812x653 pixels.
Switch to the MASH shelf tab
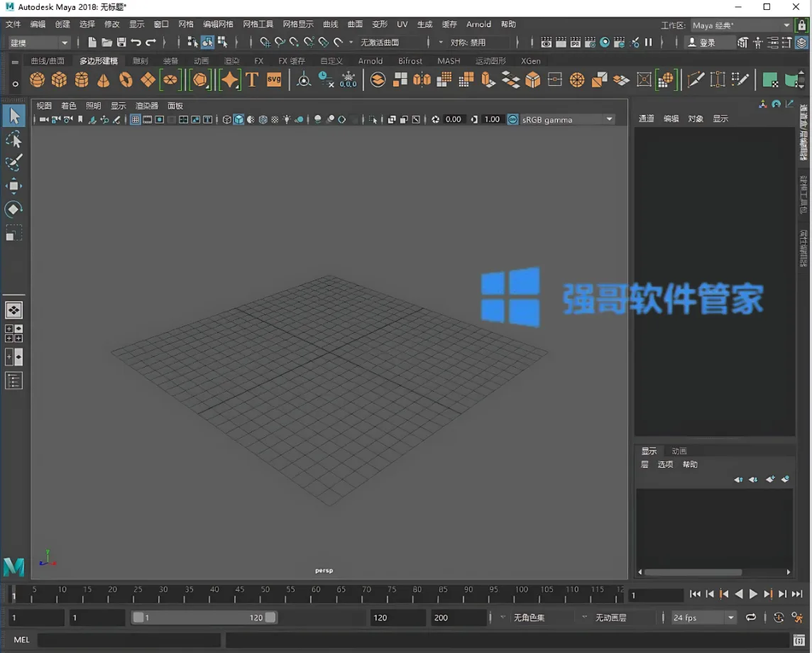point(449,60)
